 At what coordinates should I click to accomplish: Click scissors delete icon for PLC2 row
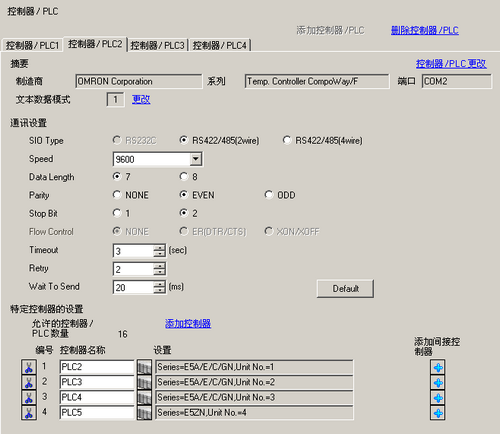click(x=29, y=367)
